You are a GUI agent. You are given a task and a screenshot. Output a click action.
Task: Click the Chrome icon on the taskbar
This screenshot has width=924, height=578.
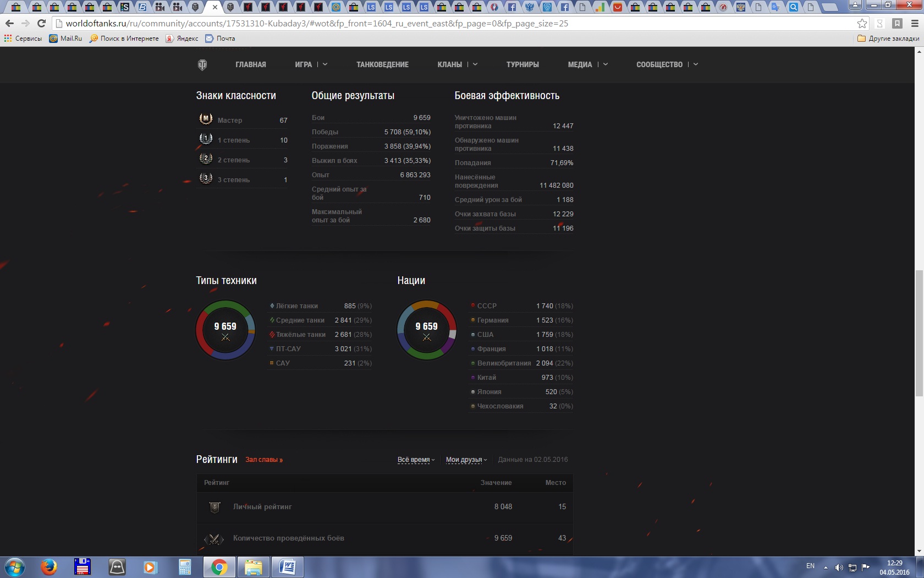(219, 567)
